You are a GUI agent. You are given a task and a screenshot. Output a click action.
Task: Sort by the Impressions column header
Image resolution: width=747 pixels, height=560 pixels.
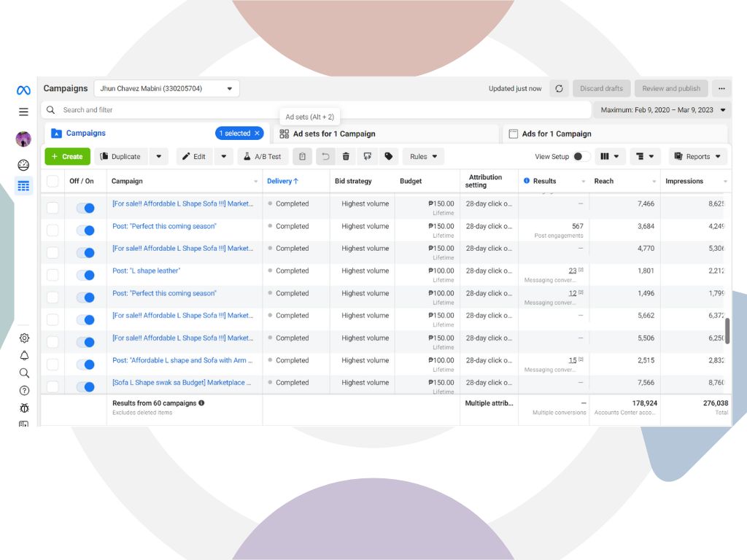(684, 181)
